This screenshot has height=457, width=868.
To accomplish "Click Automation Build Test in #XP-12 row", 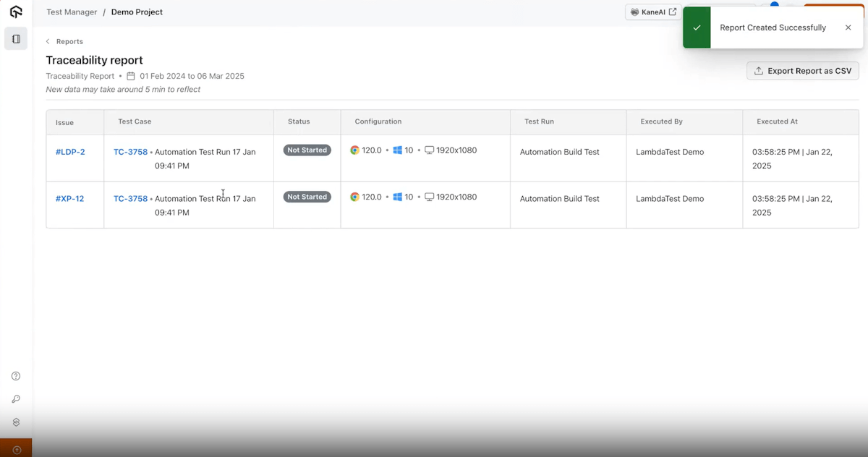I will click(x=560, y=199).
